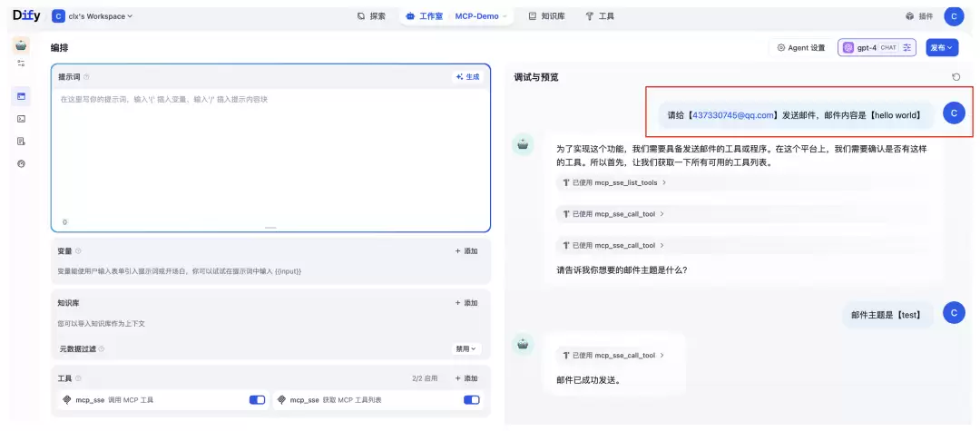Viewport: 980px width, 431px height.
Task: Click the help icon beside 工具
Action: pos(78,378)
